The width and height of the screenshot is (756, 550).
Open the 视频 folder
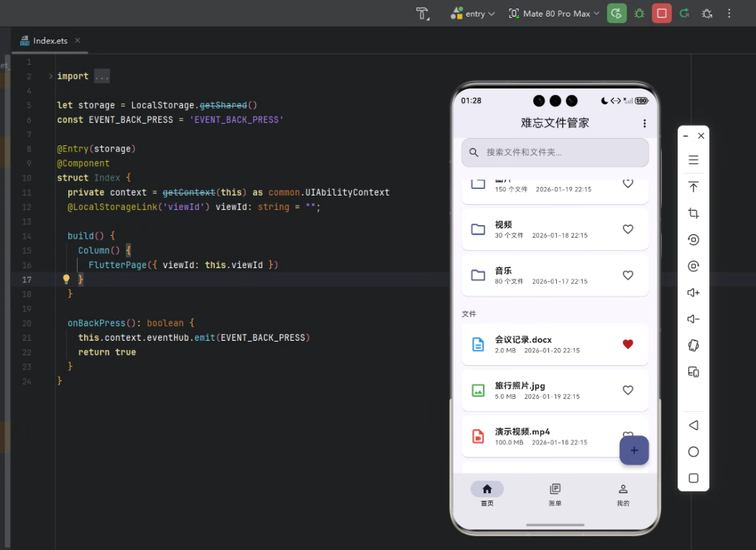point(555,229)
